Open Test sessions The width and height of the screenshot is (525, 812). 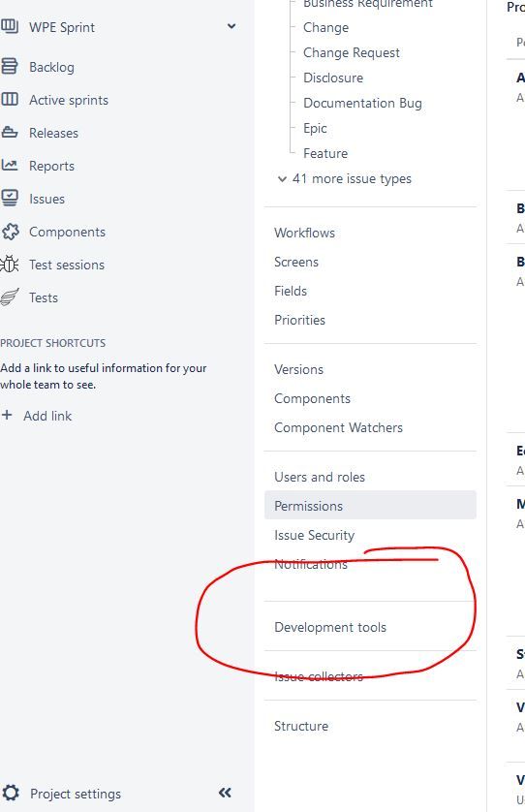pyautogui.click(x=67, y=265)
